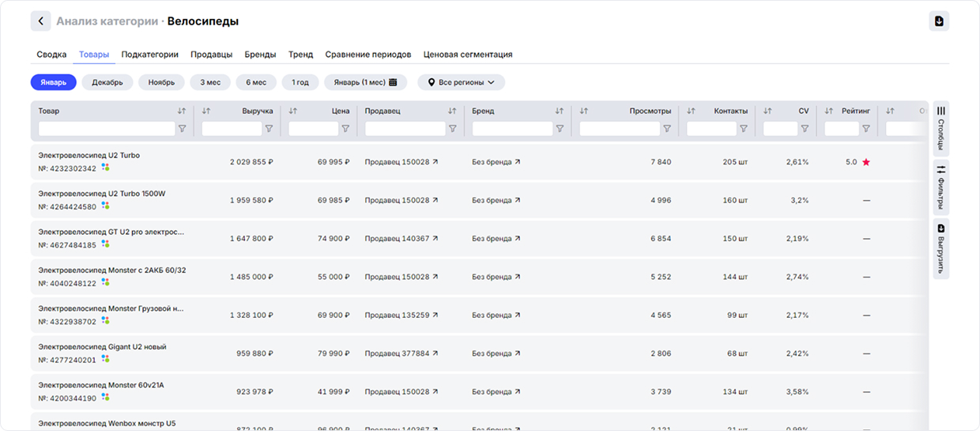Choose the 3 мес period option
The width and height of the screenshot is (980, 431).
tap(209, 82)
